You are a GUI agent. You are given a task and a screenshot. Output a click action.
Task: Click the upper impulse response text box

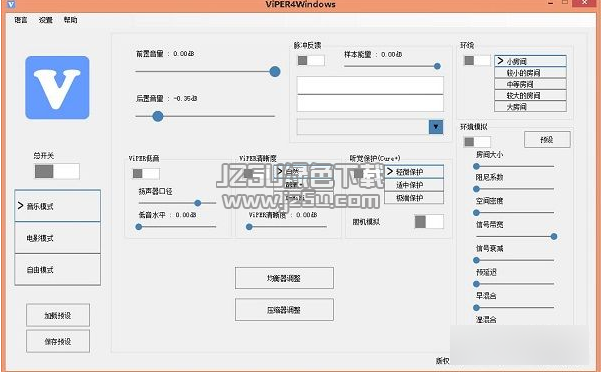coord(370,85)
